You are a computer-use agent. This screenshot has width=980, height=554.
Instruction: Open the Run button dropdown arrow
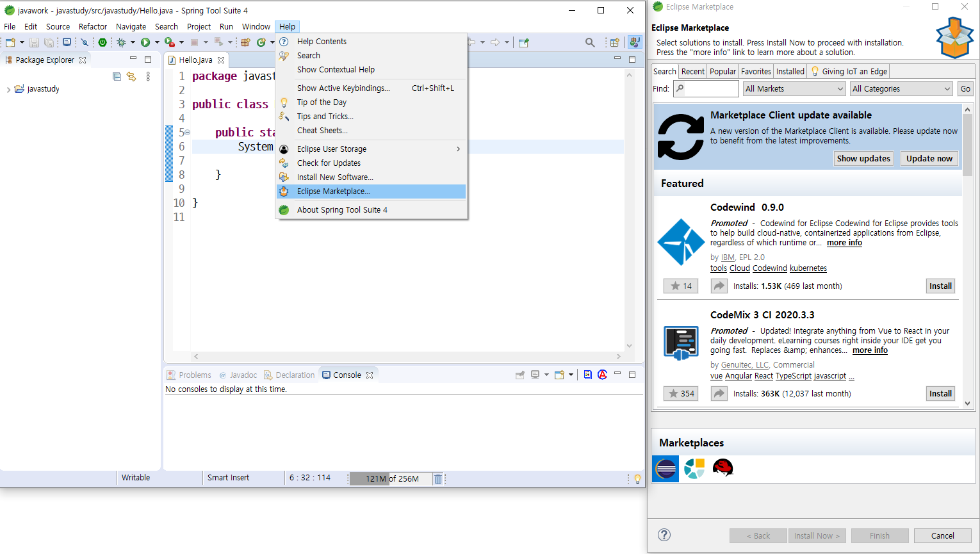[x=157, y=42]
